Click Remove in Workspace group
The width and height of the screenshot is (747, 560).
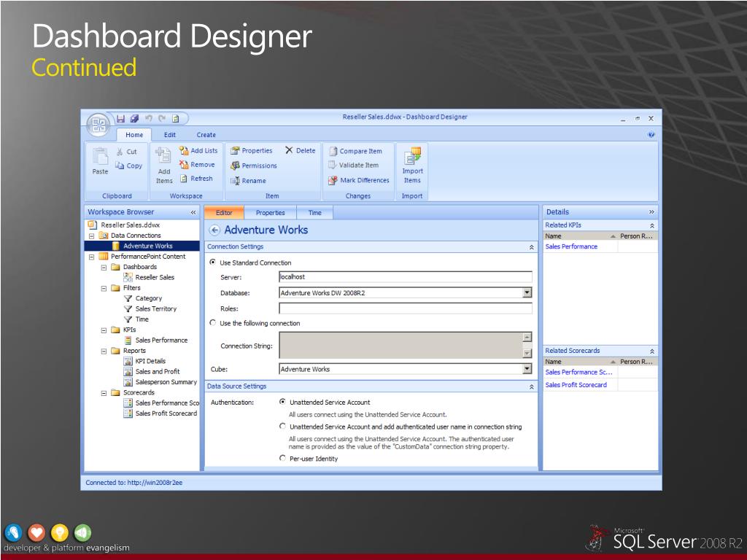pos(197,164)
